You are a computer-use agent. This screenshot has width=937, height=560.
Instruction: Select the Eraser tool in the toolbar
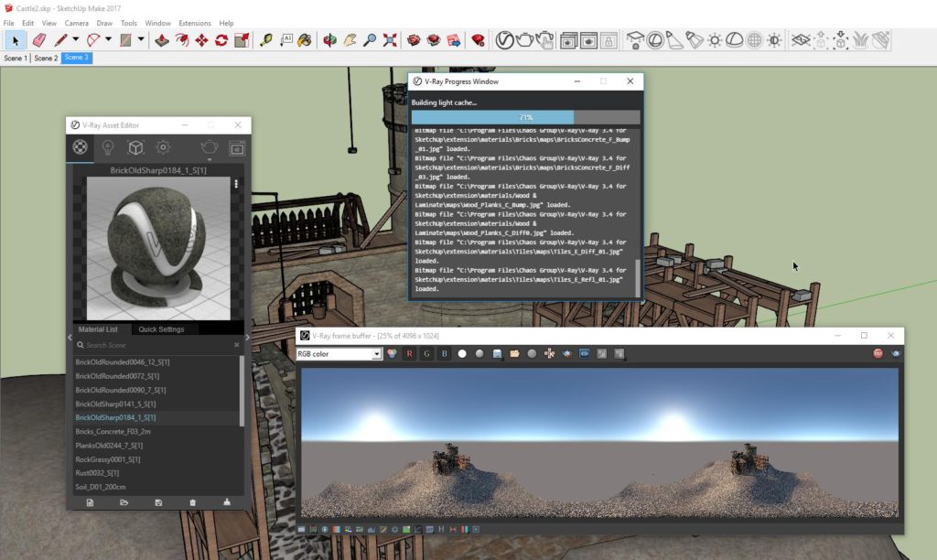(38, 39)
